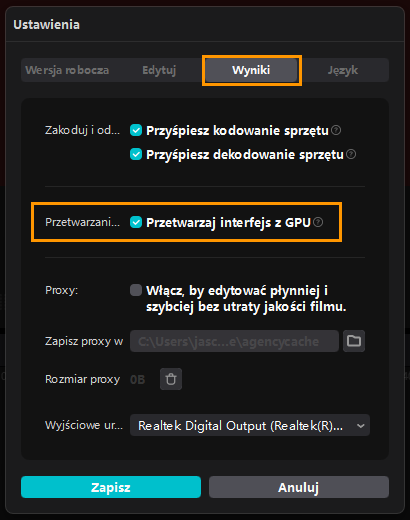Image resolution: width=410 pixels, height=520 pixels.
Task: Click the output device dropdown chevron
Action: [361, 426]
